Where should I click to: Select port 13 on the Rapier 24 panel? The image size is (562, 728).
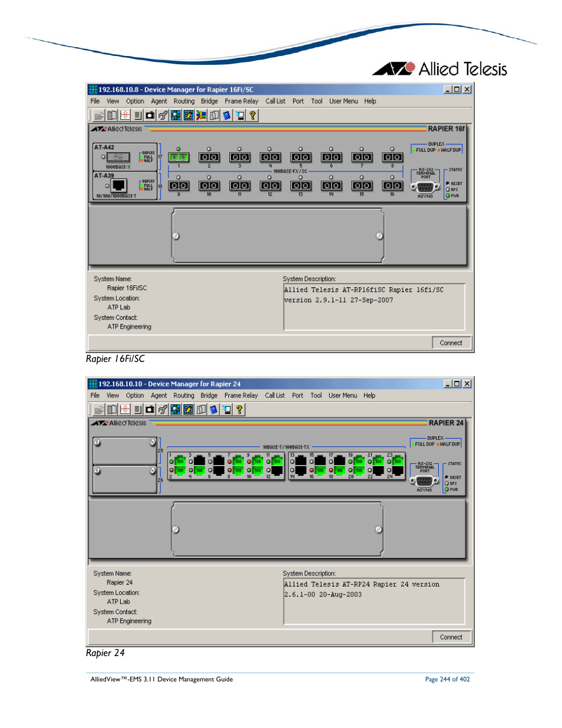(x=301, y=461)
